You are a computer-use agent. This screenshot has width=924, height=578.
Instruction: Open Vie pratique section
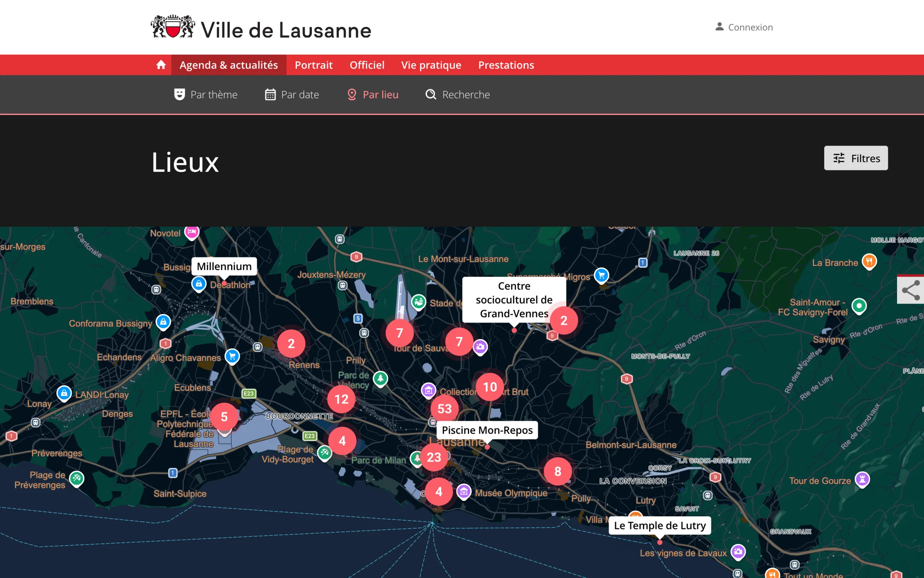click(x=431, y=65)
